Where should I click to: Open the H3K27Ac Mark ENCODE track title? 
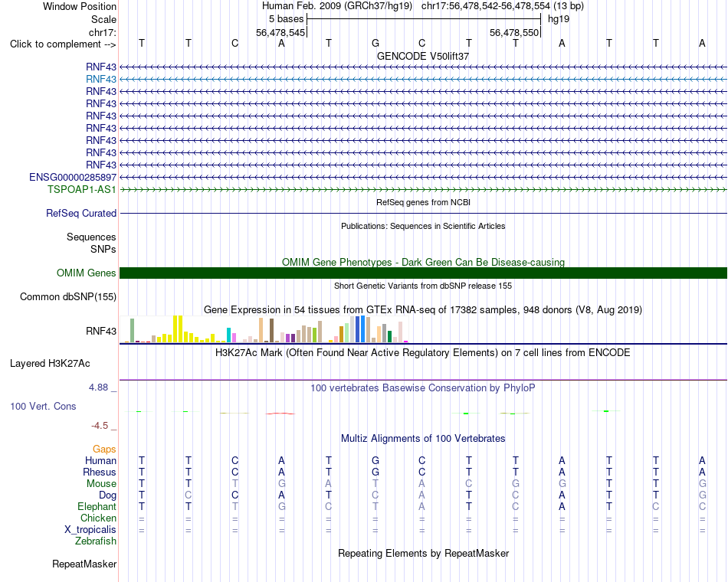pyautogui.click(x=423, y=353)
